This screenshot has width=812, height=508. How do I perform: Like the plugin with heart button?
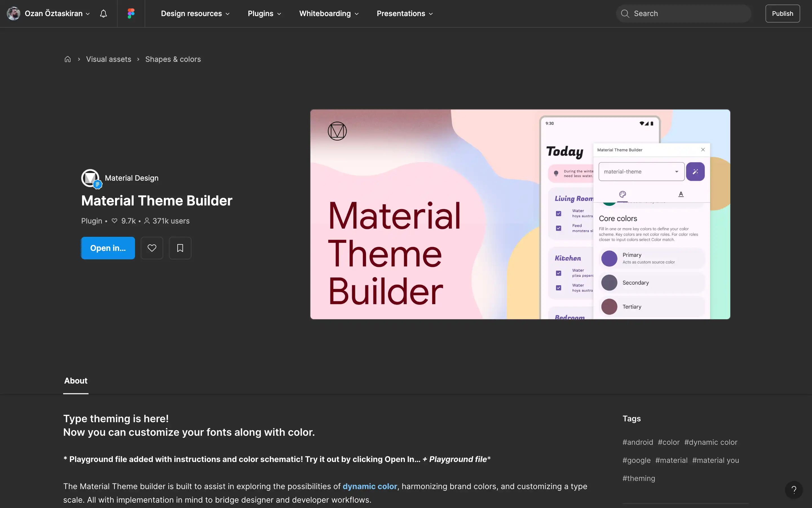click(x=152, y=248)
